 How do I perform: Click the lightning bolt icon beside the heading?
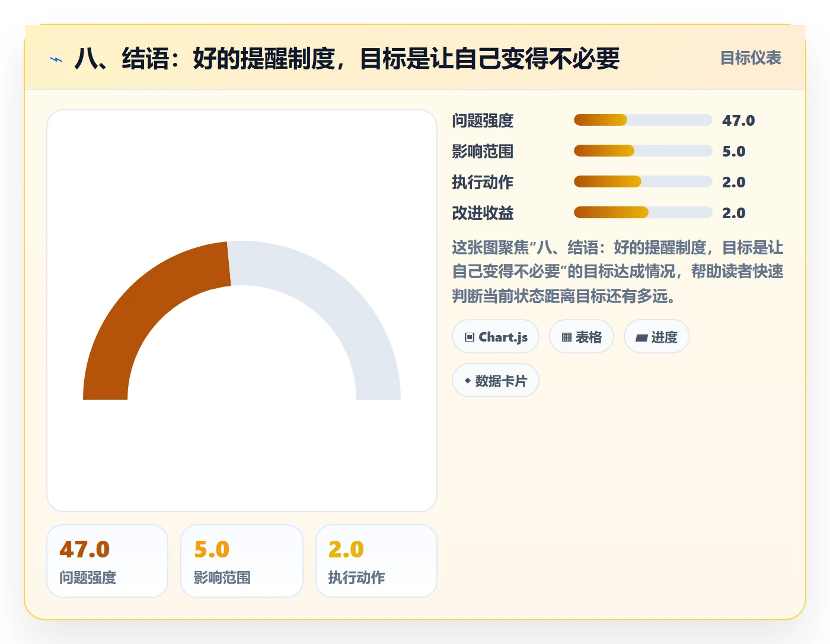point(56,59)
